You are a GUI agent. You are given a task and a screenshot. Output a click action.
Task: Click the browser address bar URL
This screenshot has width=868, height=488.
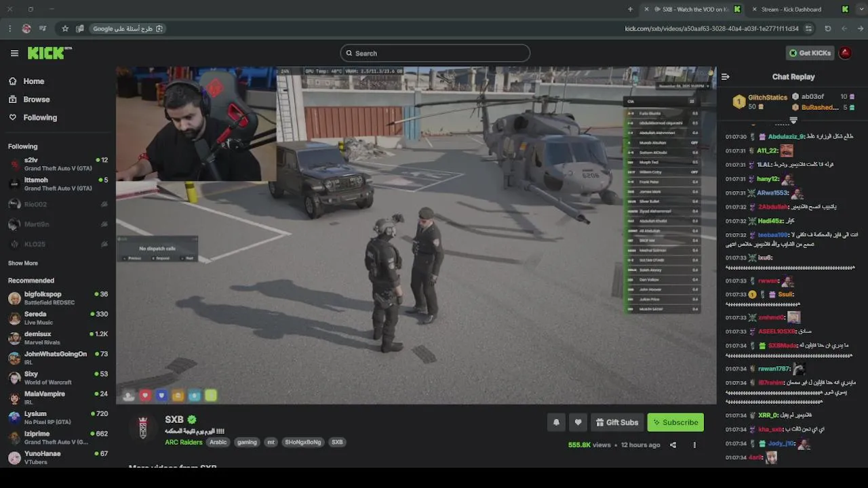click(x=712, y=28)
